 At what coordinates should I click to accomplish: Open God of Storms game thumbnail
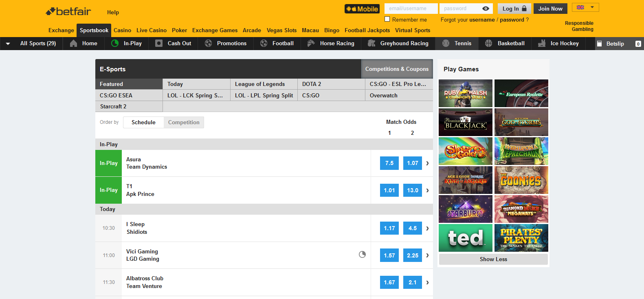pos(521,122)
